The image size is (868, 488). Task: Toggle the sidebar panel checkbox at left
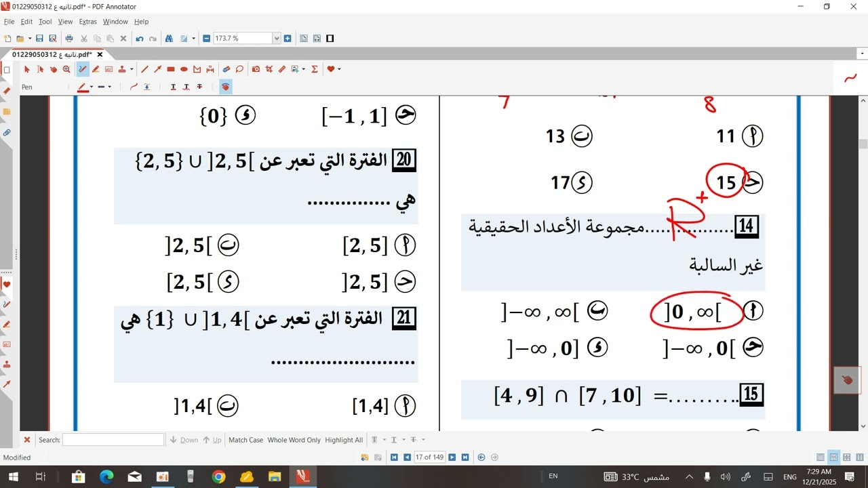[x=7, y=70]
